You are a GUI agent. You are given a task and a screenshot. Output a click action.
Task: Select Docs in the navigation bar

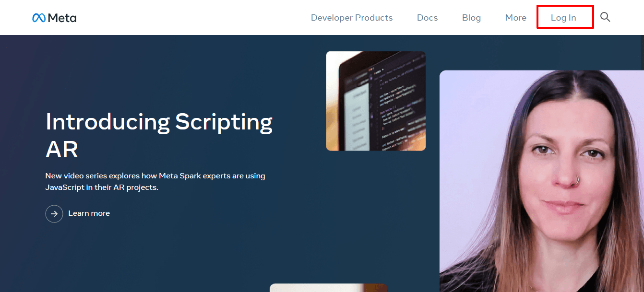point(427,17)
